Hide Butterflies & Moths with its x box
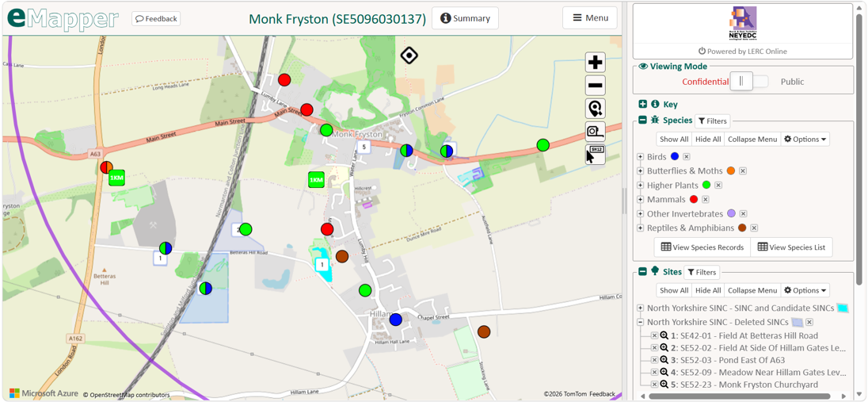The image size is (868, 402). (x=744, y=170)
